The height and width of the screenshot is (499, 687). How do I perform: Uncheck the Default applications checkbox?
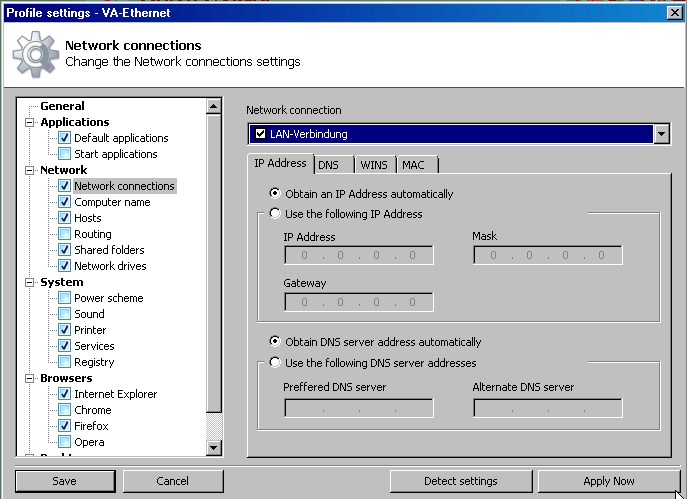(64, 138)
